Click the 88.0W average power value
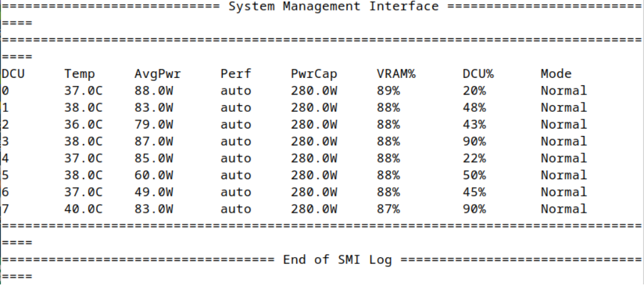Image resolution: width=644 pixels, height=285 pixels. point(153,91)
